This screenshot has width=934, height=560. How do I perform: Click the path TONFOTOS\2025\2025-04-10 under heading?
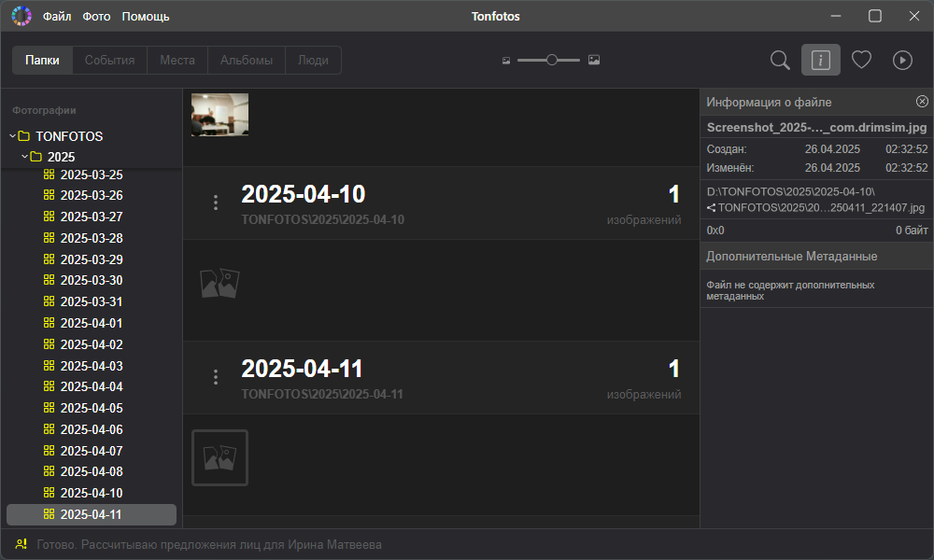pyautogui.click(x=323, y=220)
